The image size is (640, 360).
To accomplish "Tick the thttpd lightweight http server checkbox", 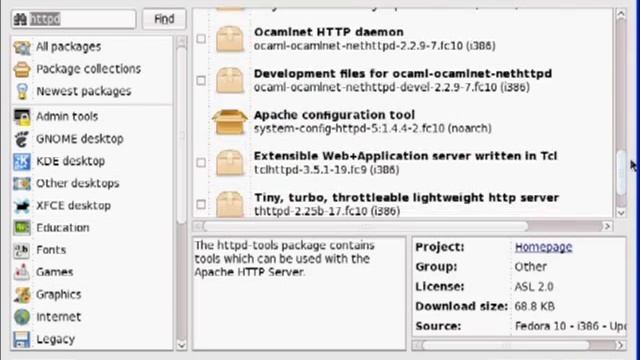I will pyautogui.click(x=201, y=204).
